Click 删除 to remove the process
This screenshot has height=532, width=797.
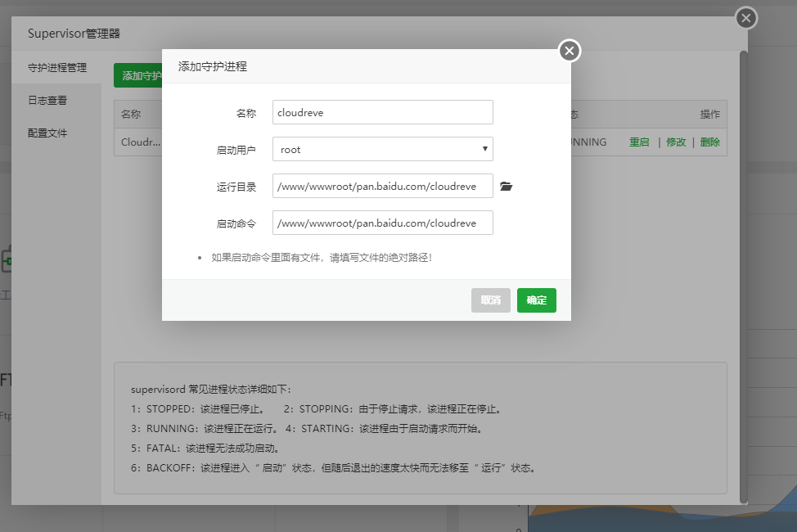709,142
